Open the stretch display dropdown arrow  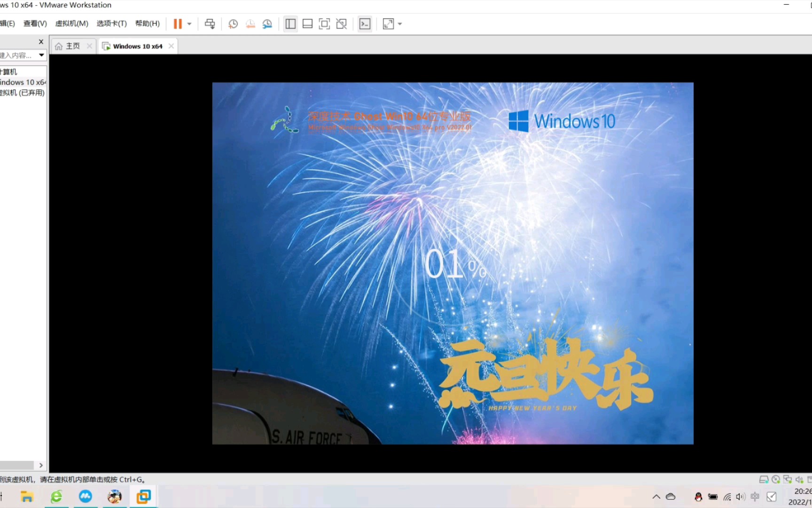pos(400,24)
